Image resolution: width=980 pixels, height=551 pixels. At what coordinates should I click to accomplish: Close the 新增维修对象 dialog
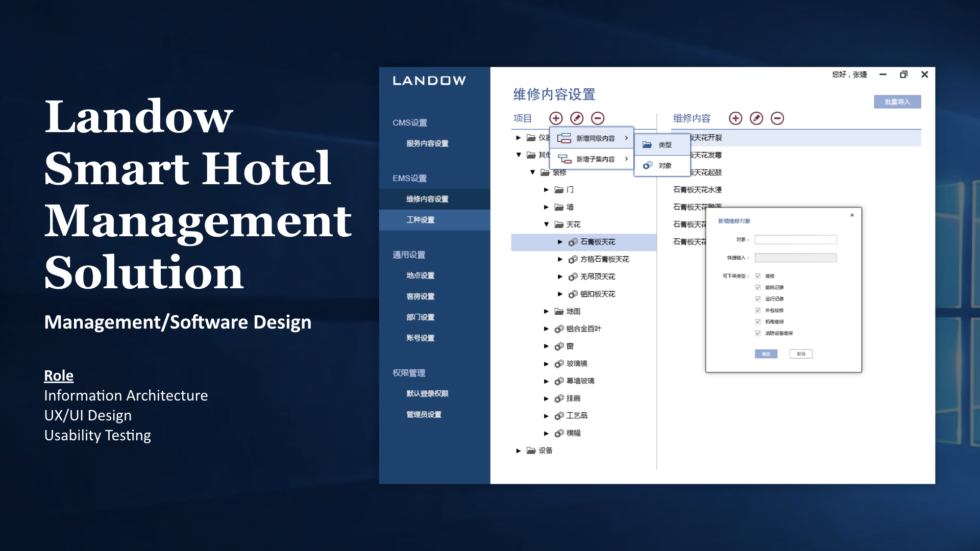click(x=852, y=215)
